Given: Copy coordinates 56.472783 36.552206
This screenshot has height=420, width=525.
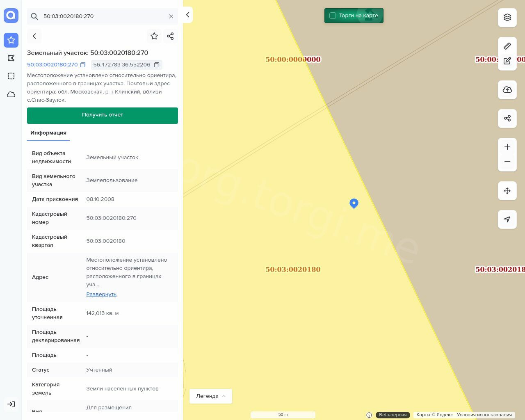Looking at the screenshot, I should point(157,65).
